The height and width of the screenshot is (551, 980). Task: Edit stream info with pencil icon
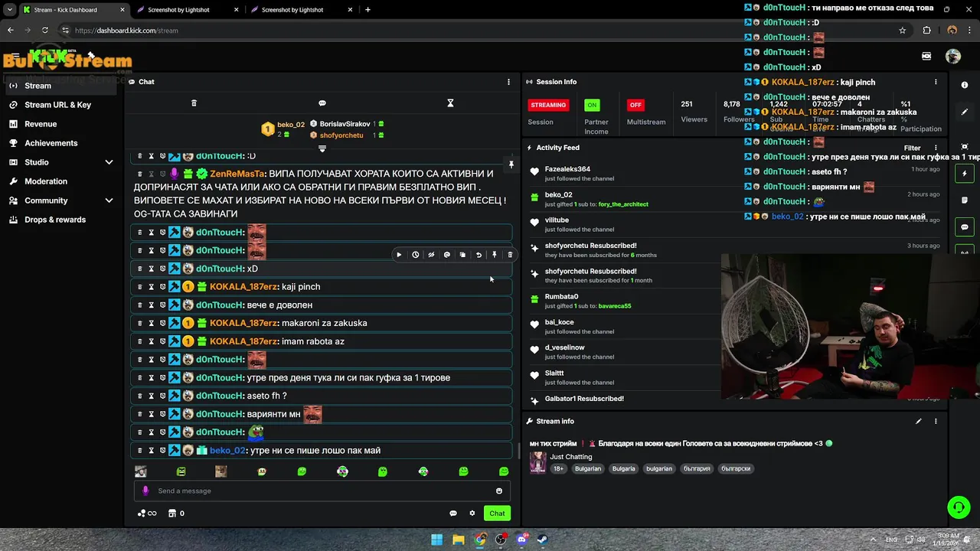(919, 422)
